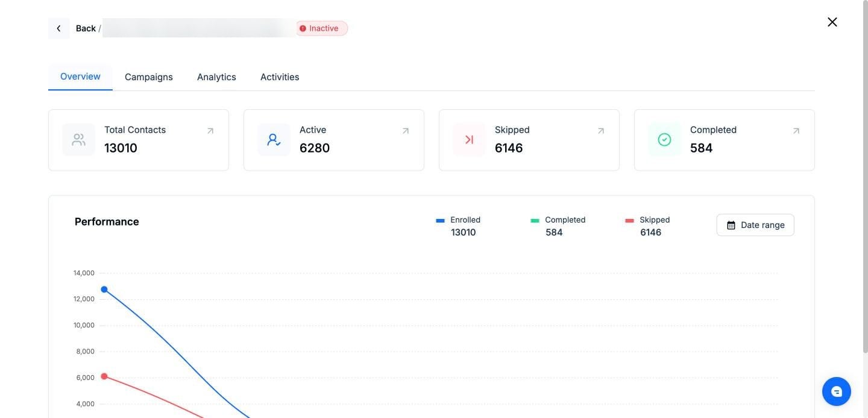Open the chat support widget icon
Viewport: 868px width, 418px height.
click(837, 392)
